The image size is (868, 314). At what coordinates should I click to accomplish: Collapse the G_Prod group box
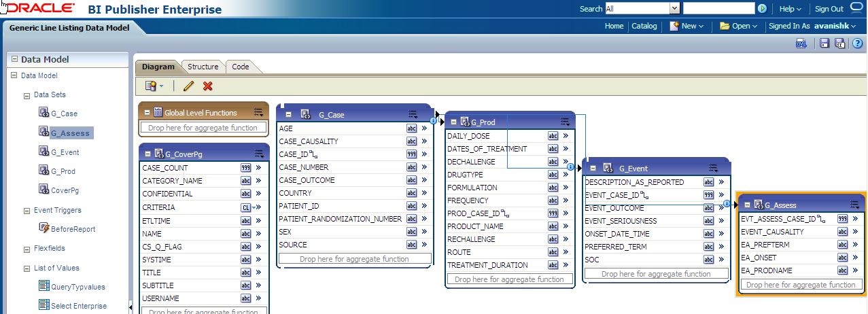[x=452, y=122]
